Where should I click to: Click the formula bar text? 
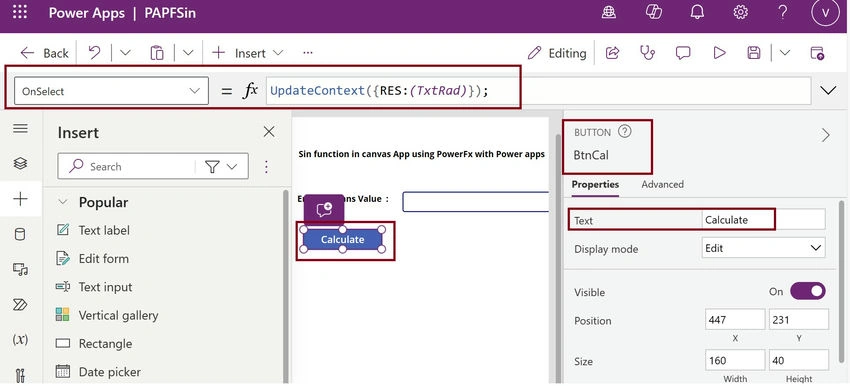[379, 91]
